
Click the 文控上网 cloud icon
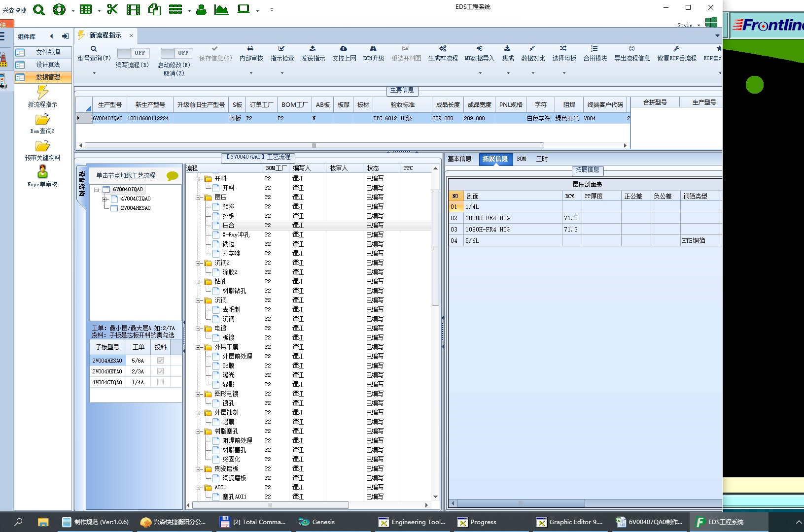pyautogui.click(x=344, y=49)
